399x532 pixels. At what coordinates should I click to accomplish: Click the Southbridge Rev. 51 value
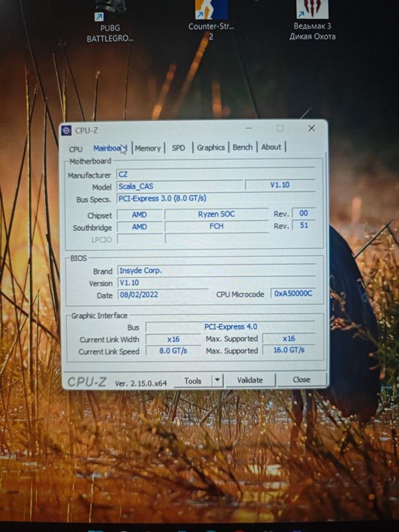tap(303, 225)
